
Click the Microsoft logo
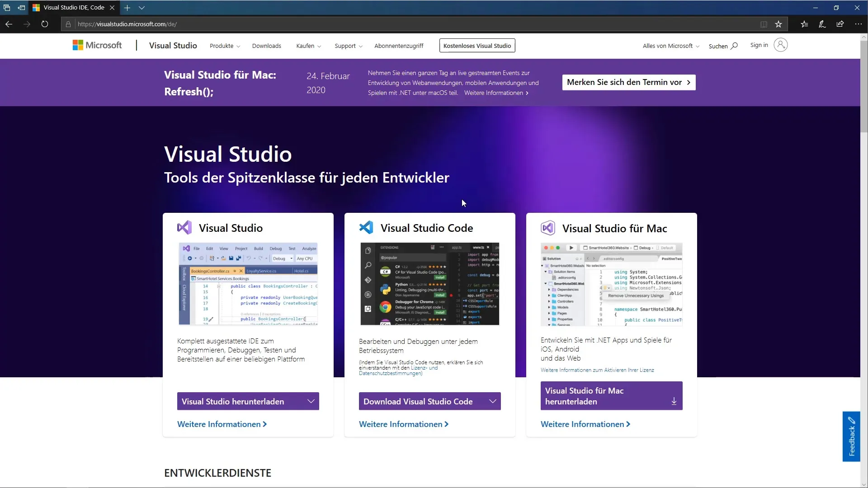coord(97,45)
